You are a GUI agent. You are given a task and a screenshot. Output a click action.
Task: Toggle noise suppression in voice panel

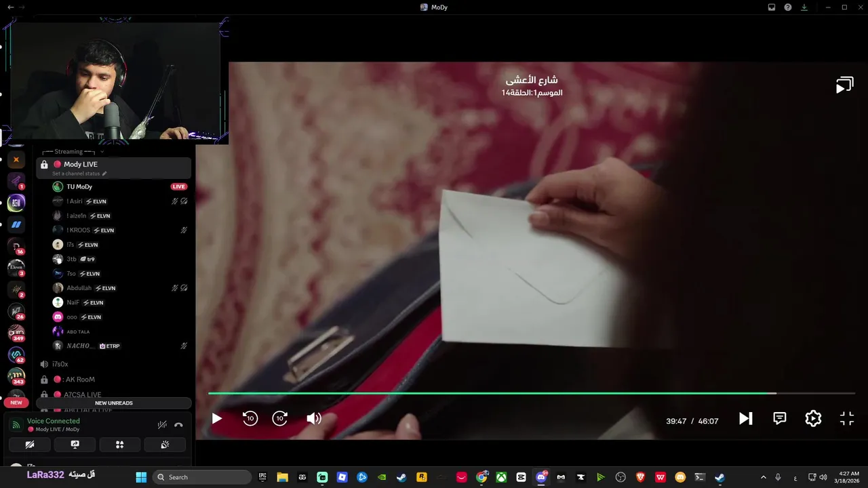pos(162,425)
